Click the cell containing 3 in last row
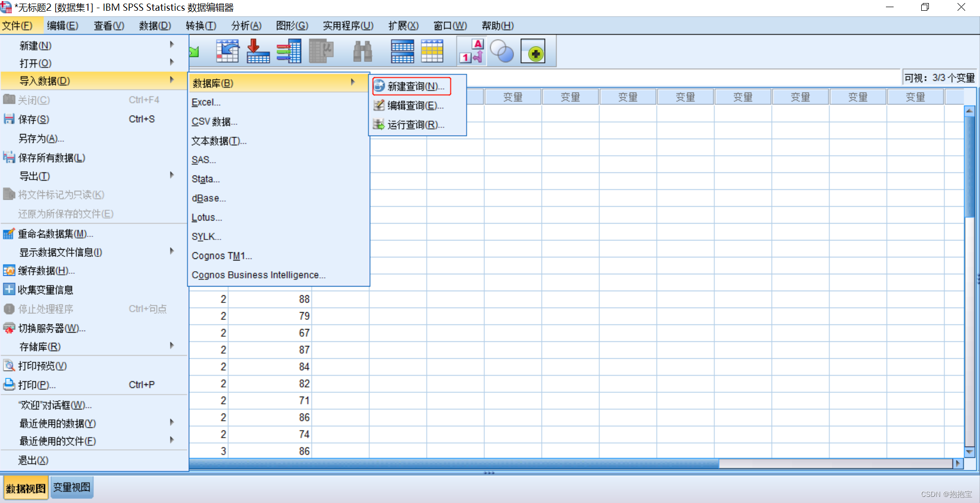Viewport: 980px width, 503px height. pos(209,451)
